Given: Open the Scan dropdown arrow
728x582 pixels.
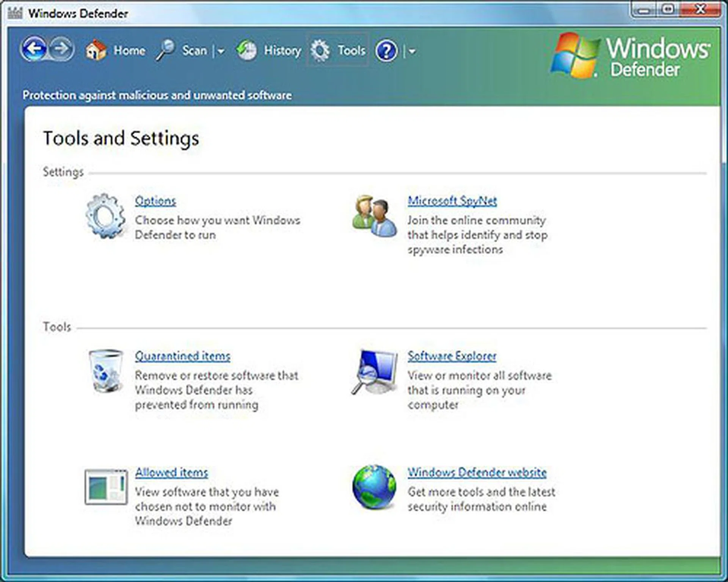Looking at the screenshot, I should [x=220, y=51].
